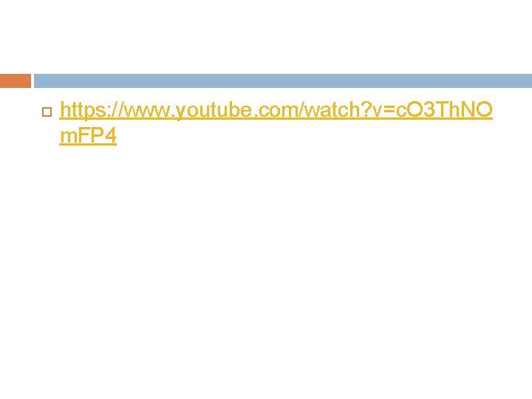
Task: Click the orange accent block
Action: (16, 81)
